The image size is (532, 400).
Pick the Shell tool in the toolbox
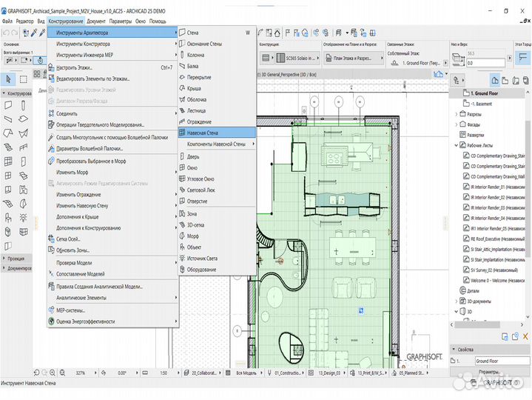[24, 133]
